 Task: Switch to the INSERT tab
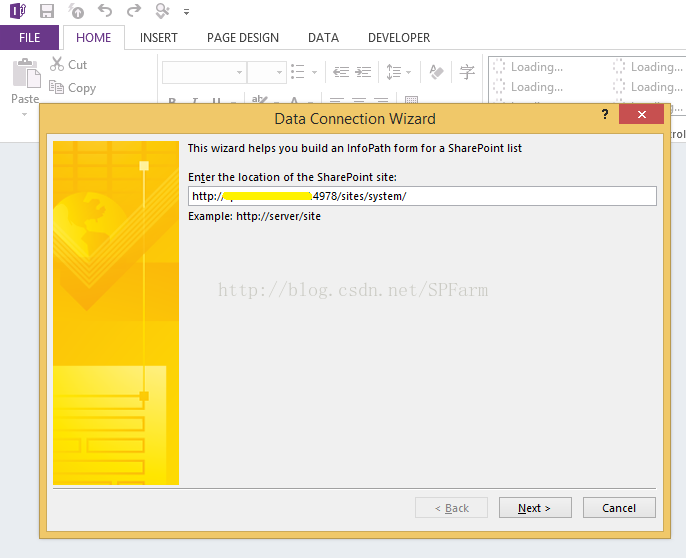(x=159, y=38)
